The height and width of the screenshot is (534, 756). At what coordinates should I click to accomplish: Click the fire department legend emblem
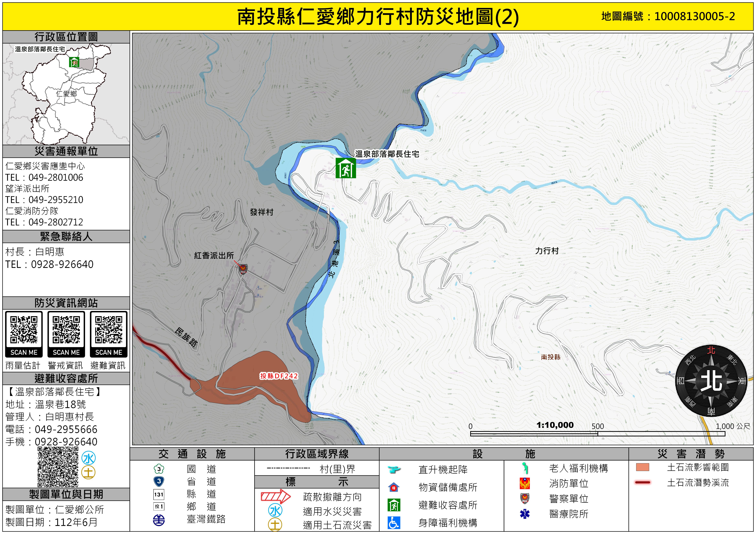coord(525,484)
